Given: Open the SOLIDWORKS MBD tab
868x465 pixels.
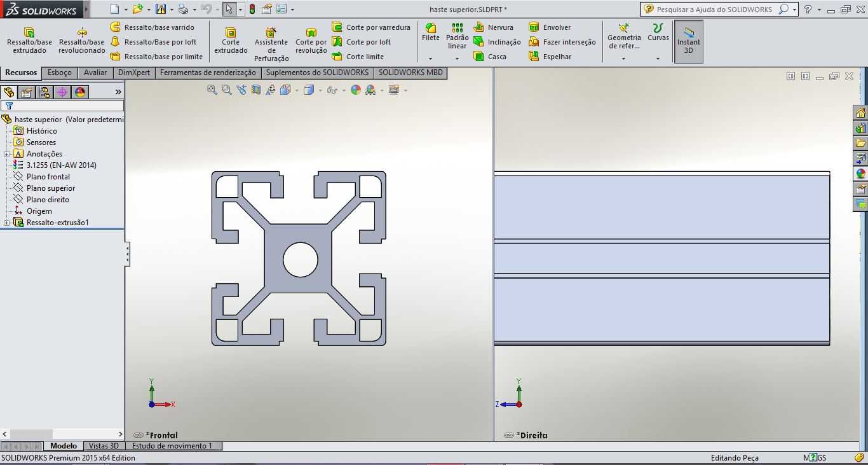Looking at the screenshot, I should pos(410,73).
